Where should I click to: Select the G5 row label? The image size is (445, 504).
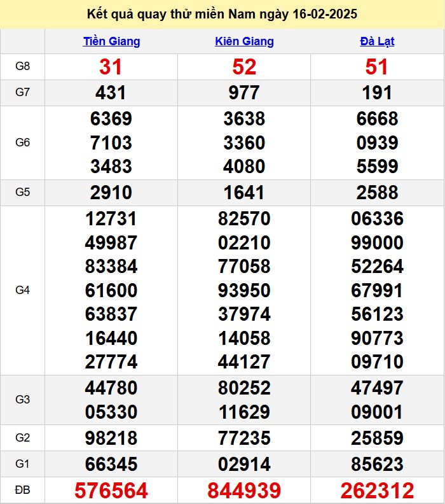coord(22,192)
